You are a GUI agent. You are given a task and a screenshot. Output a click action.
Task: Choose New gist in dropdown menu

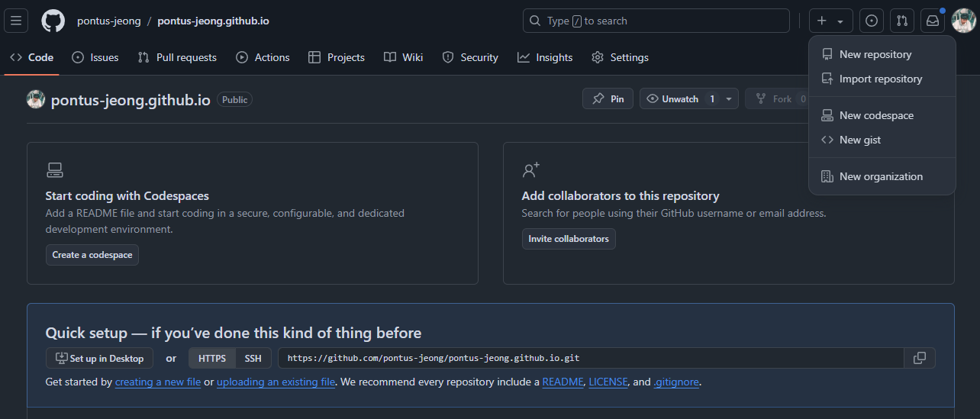coord(882,140)
